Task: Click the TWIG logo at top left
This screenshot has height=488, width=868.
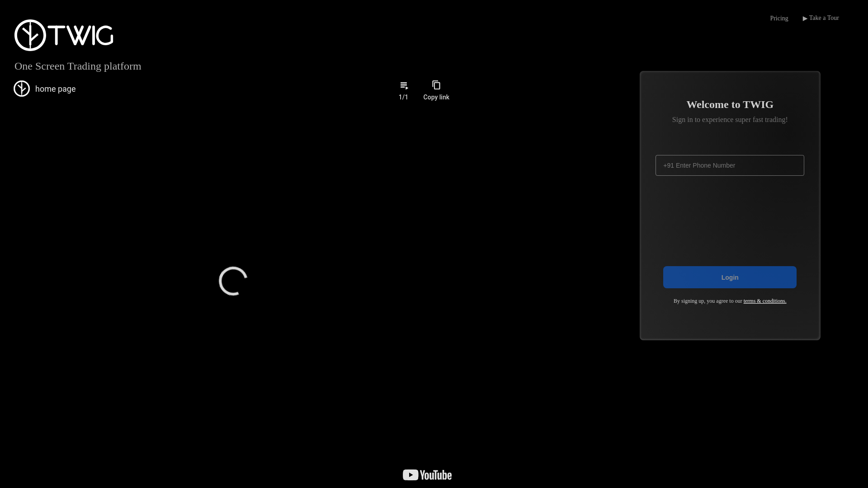Action: 64,35
